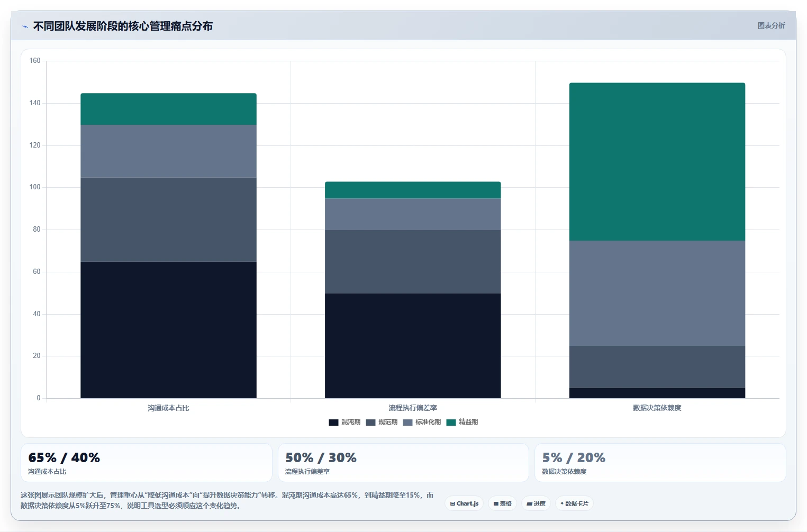Click the 表格 tag
This screenshot has height=532, width=807.
tap(502, 503)
